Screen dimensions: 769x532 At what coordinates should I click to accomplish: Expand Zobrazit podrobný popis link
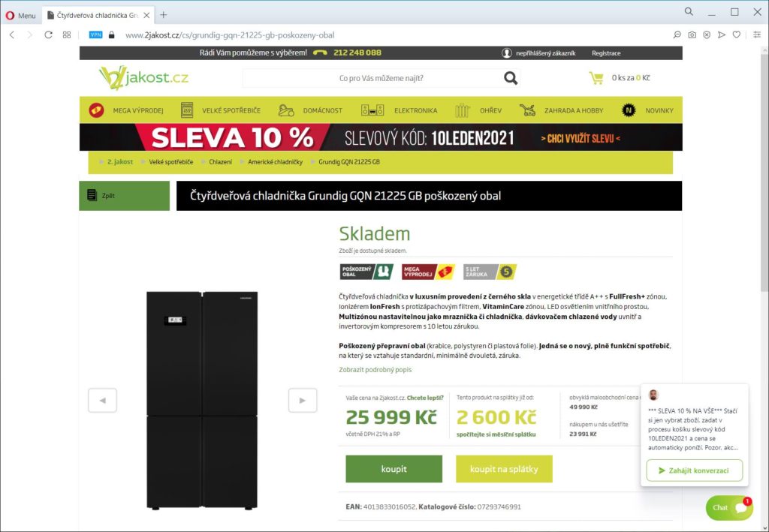pos(375,370)
